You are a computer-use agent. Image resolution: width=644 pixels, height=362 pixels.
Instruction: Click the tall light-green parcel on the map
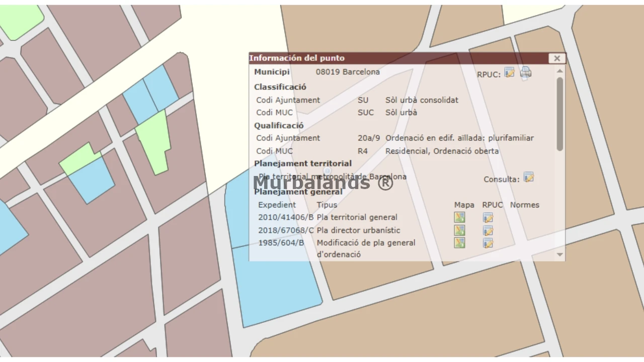153,141
